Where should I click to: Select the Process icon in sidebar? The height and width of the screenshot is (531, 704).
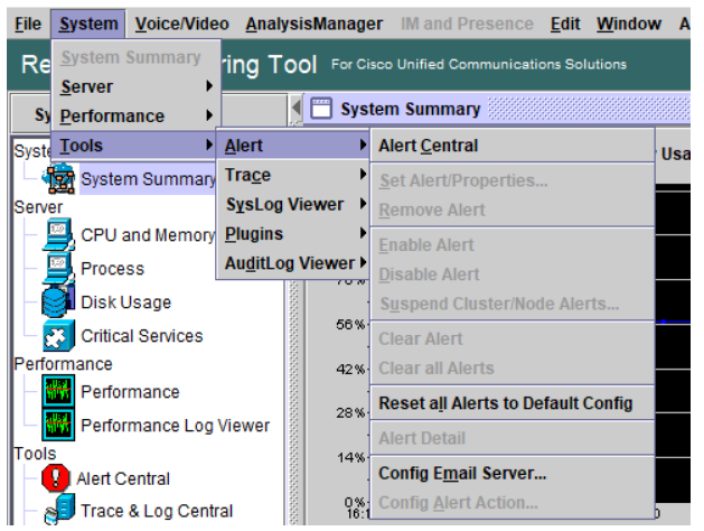coord(58,269)
